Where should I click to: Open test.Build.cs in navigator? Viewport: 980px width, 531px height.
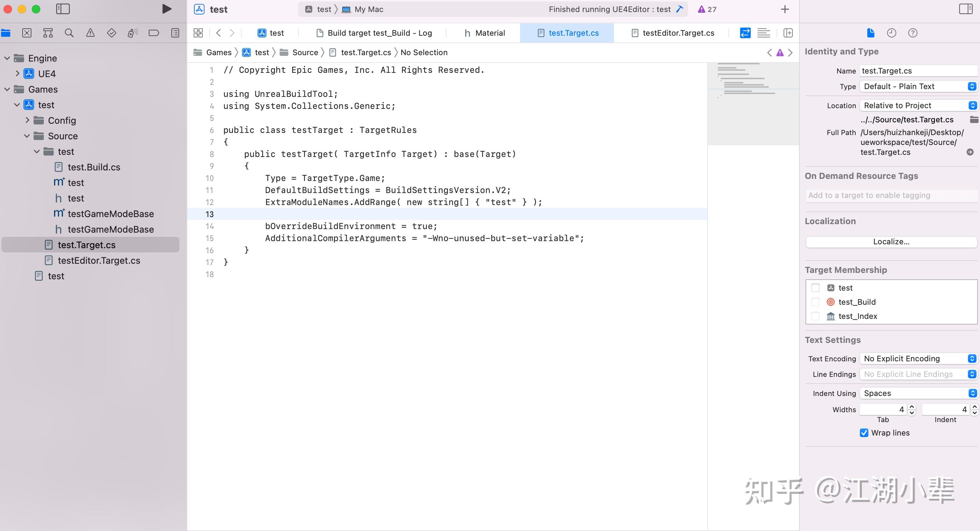point(88,167)
